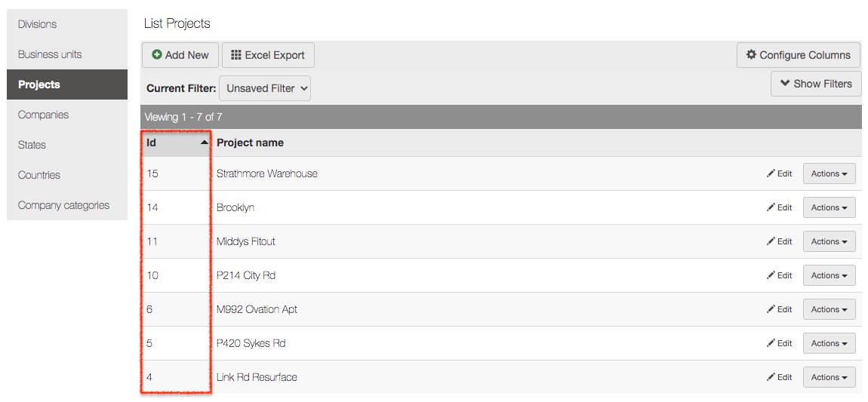Edit the P420 Sykes Rd project
868x402 pixels.
click(x=780, y=343)
